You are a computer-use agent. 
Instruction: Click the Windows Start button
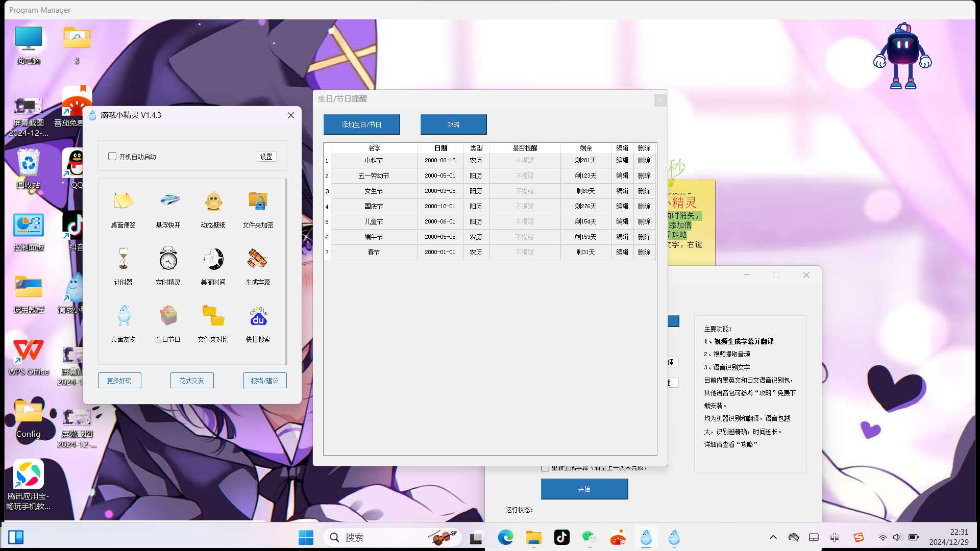(x=306, y=537)
